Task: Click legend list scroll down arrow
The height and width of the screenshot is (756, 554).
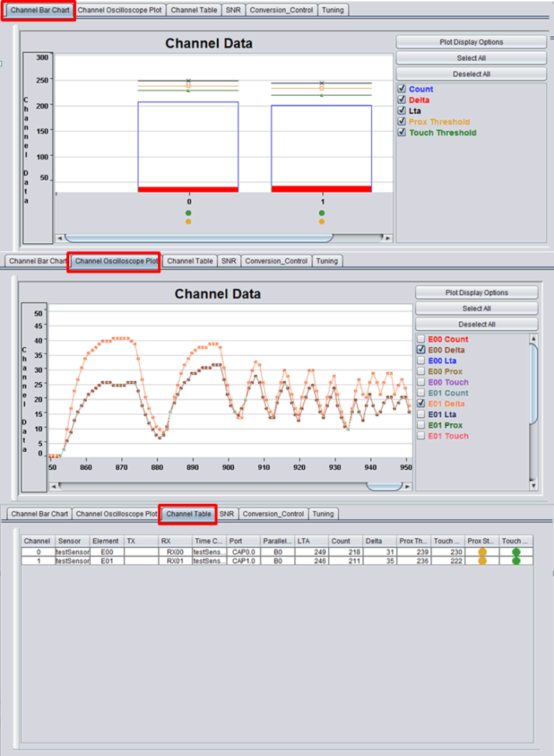Action: [x=533, y=486]
